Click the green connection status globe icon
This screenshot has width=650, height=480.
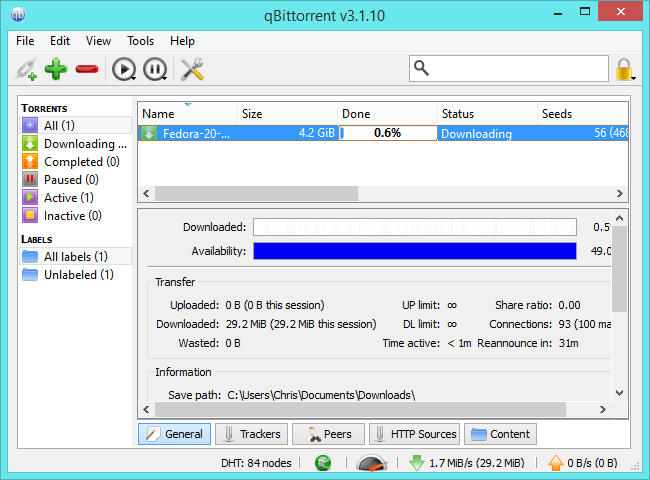coord(323,463)
